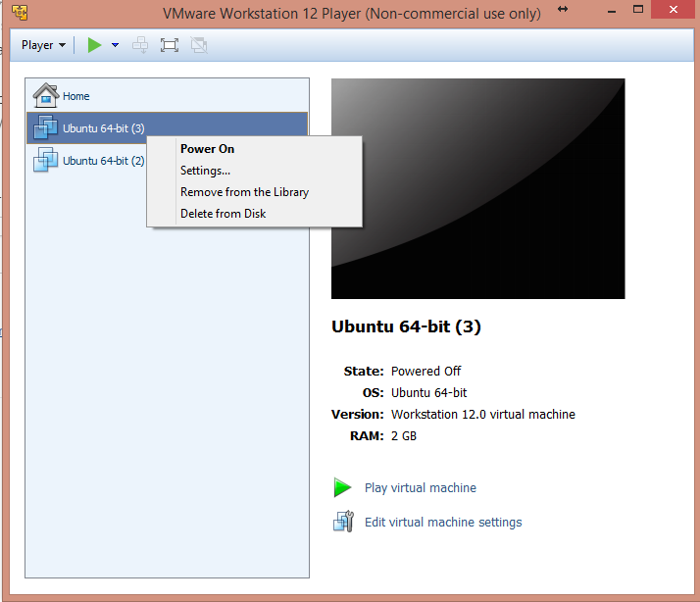Click the wrench settings icon
Screen dimensions: 700x602
click(x=343, y=522)
